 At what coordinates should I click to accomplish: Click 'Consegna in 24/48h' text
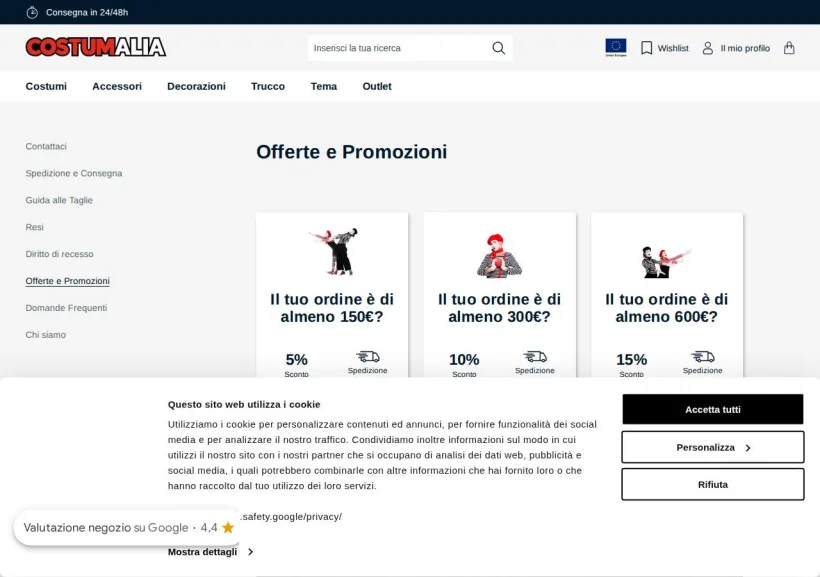[87, 12]
